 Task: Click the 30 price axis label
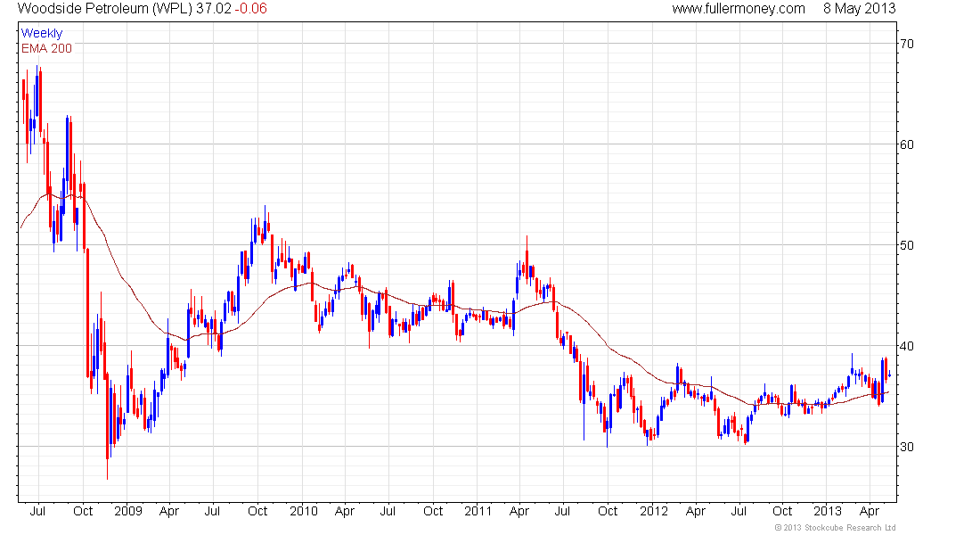[906, 447]
